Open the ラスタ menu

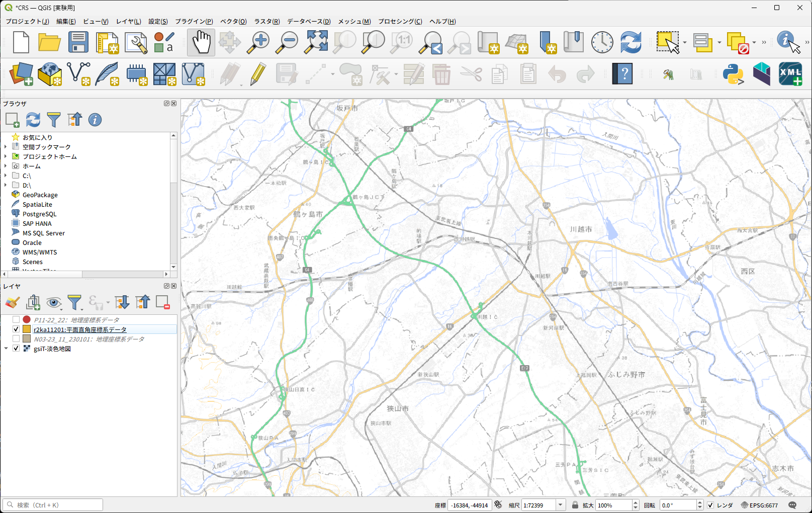click(x=266, y=21)
